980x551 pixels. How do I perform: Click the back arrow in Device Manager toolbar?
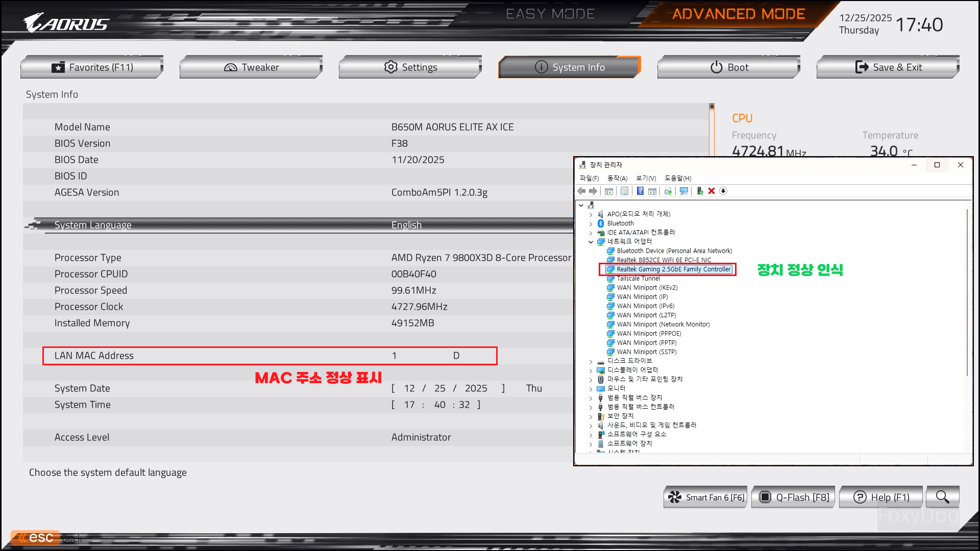pos(581,191)
